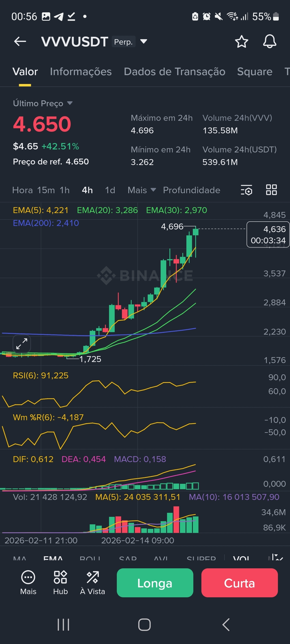Tap the MA(5): 24 035 311,51 label
Image resolution: width=290 pixels, height=644 pixels.
pyautogui.click(x=138, y=497)
